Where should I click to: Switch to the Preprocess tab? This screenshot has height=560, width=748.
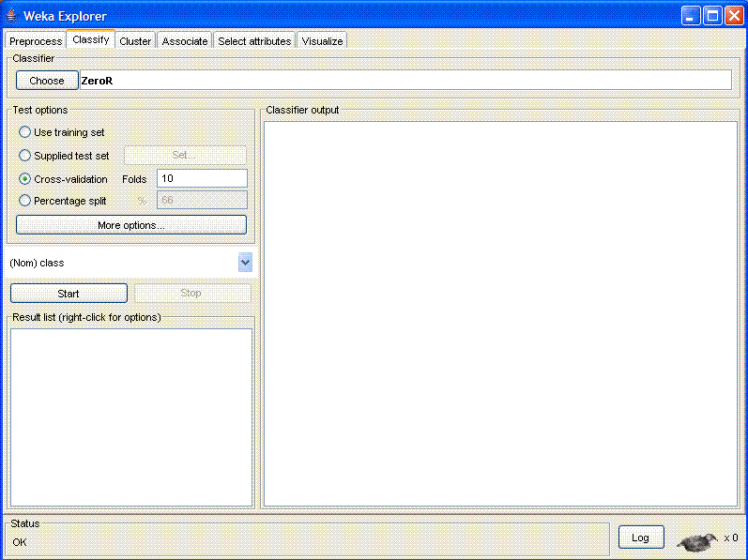pos(36,41)
